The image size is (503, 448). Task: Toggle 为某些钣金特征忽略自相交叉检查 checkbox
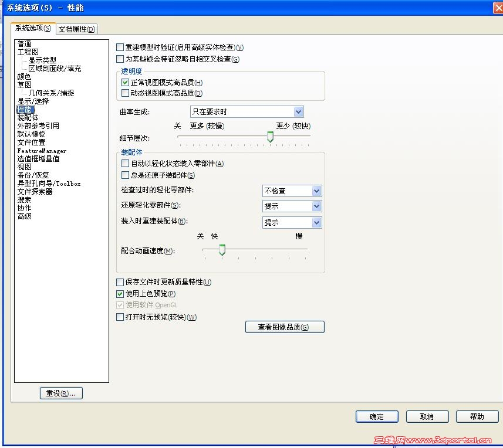[120, 59]
